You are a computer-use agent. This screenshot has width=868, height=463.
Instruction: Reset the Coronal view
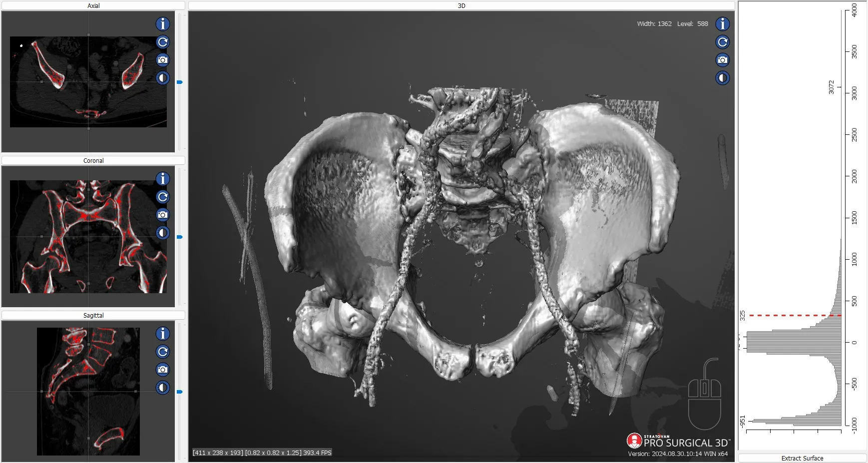163,197
